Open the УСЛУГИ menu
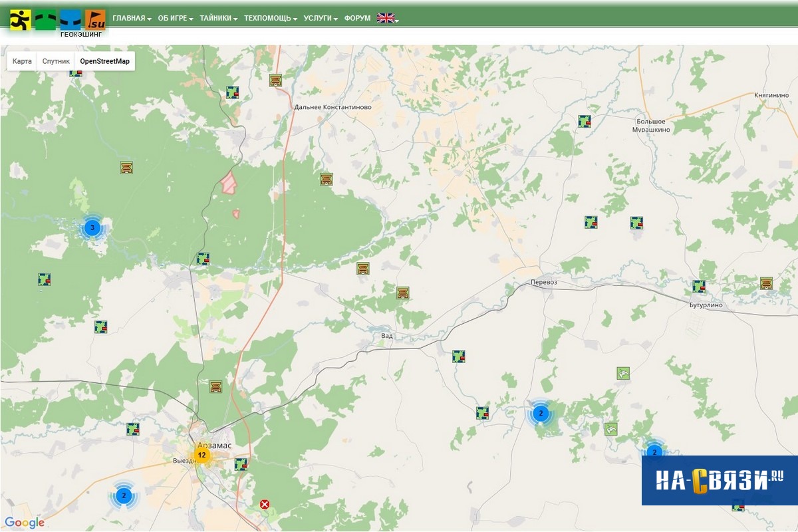Image resolution: width=798 pixels, height=532 pixels. (320, 19)
